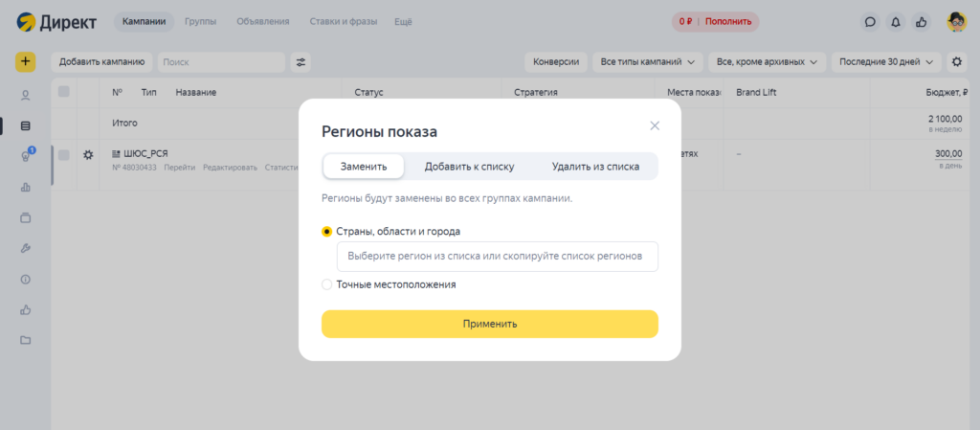The width and height of the screenshot is (980, 430).
Task: Click the filter sliders icon
Action: tap(301, 62)
